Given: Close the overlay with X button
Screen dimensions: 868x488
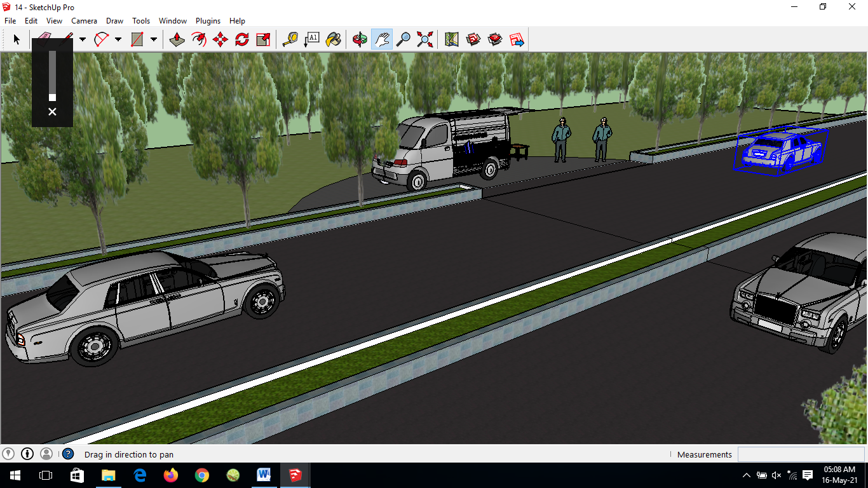Looking at the screenshot, I should click(x=52, y=112).
